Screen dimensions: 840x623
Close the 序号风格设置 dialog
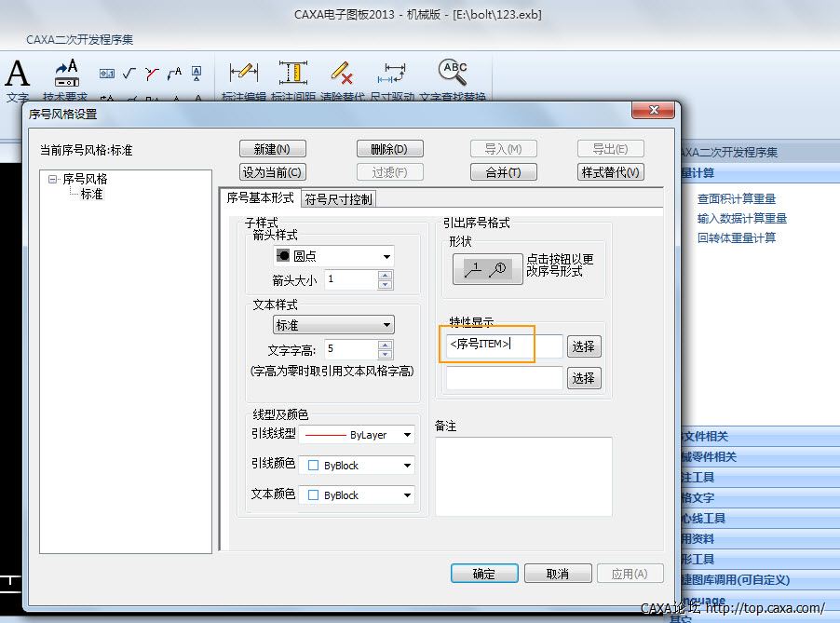coord(652,111)
